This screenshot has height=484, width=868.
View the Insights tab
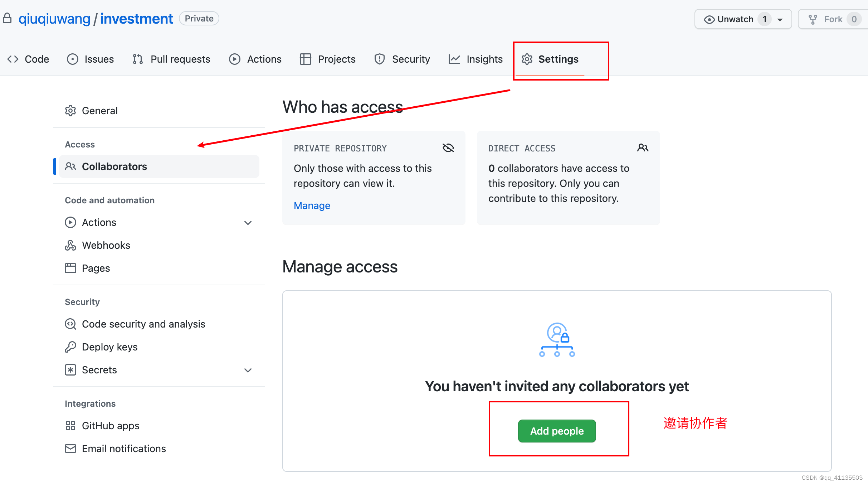point(476,59)
